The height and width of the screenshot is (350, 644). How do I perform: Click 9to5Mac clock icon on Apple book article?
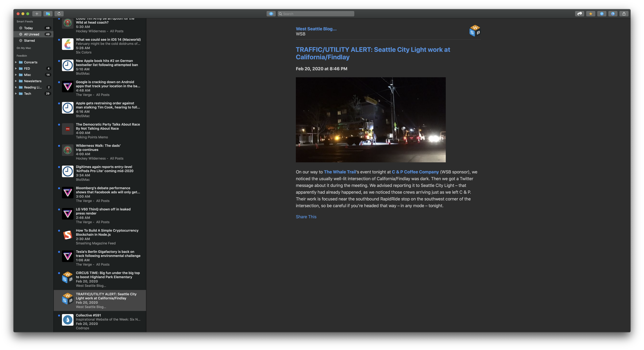67,65
